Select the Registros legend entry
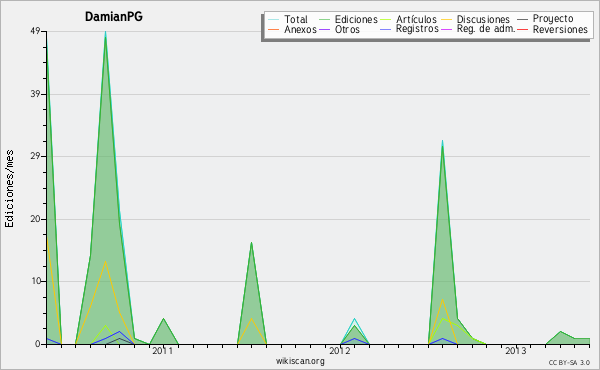Image resolution: width=600 pixels, height=370 pixels. pos(417,29)
